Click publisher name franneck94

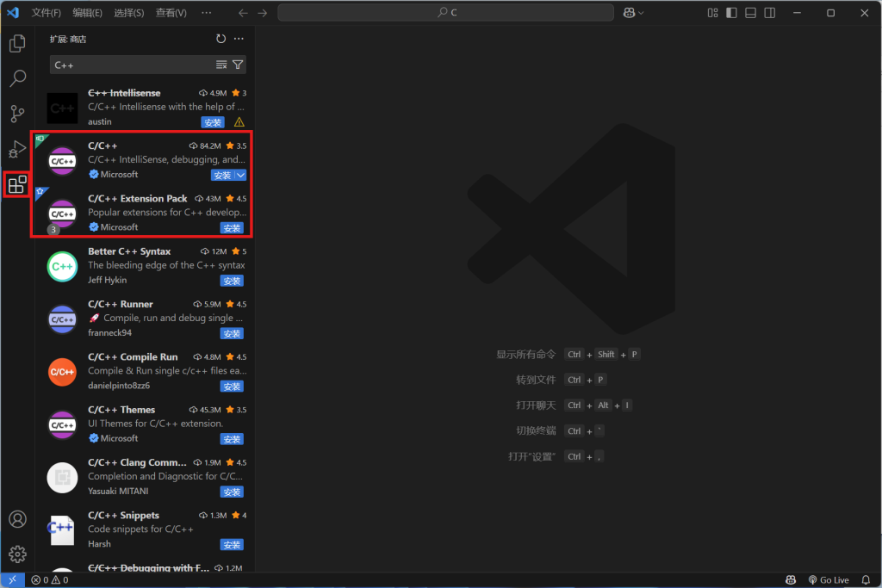(x=109, y=333)
